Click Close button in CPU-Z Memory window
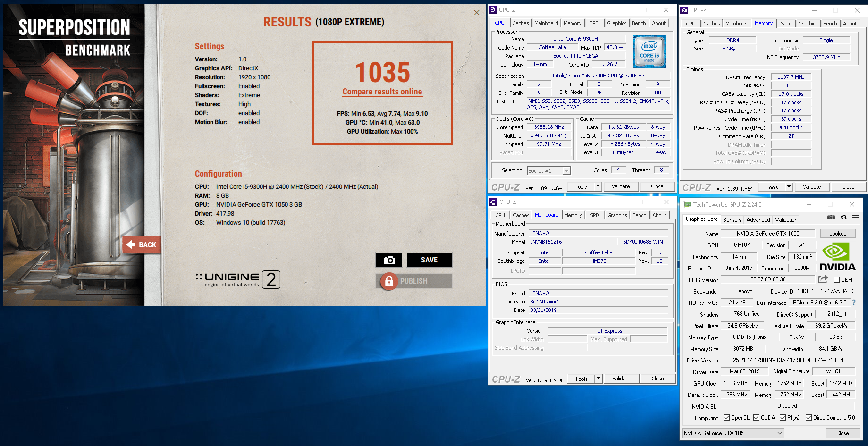Viewport: 868px width, 446px height. tap(848, 187)
